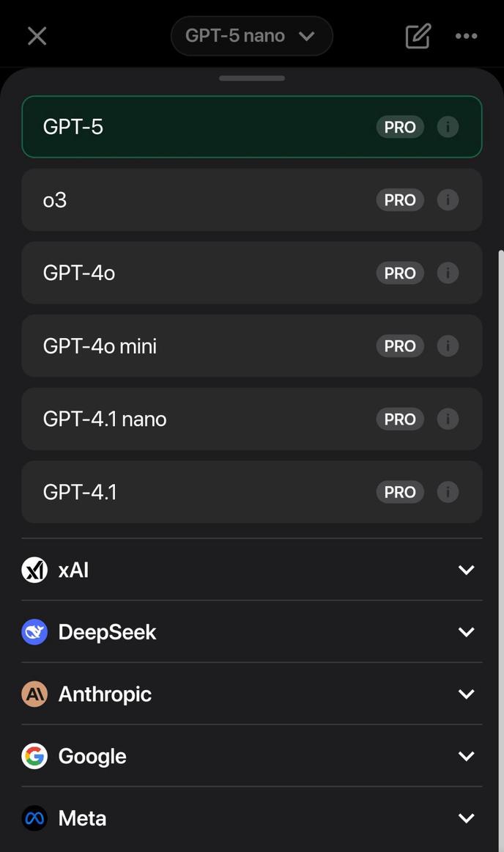Expand the Google model list

pos(465,754)
